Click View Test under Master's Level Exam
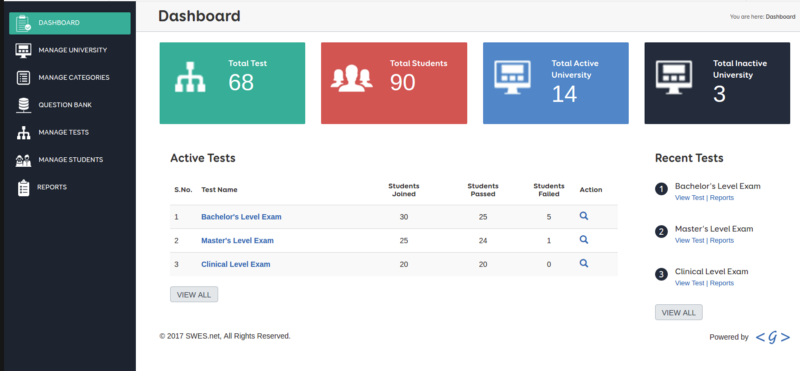Viewport: 800px width, 371px height. 689,240
